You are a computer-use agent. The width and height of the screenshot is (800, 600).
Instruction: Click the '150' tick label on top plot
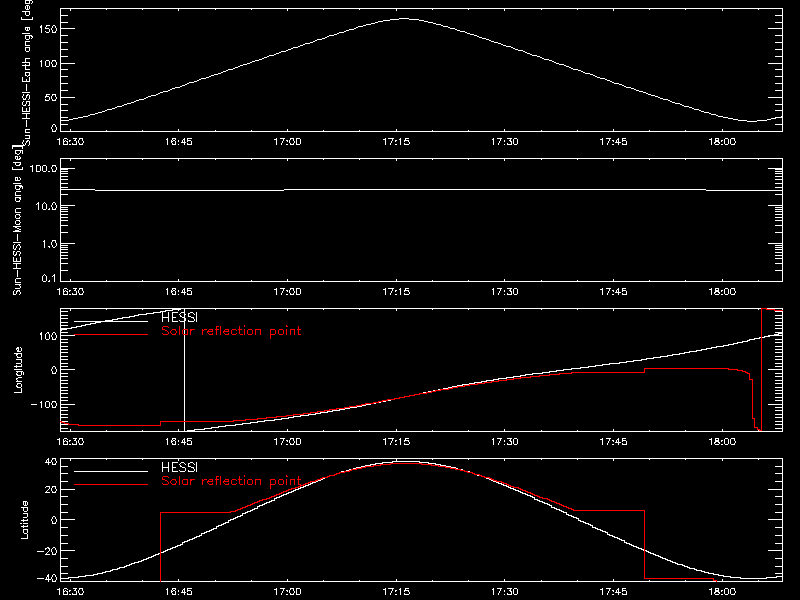48,29
